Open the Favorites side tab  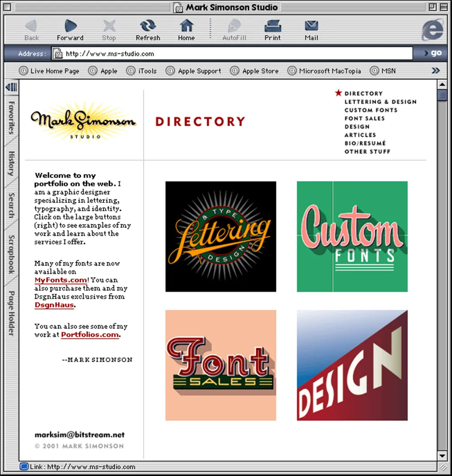[11, 117]
